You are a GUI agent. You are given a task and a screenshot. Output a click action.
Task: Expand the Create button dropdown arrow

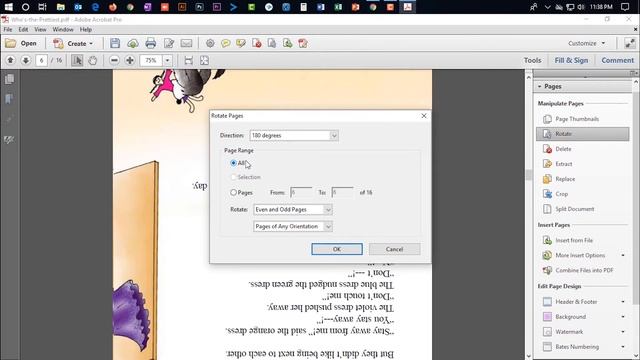click(91, 44)
